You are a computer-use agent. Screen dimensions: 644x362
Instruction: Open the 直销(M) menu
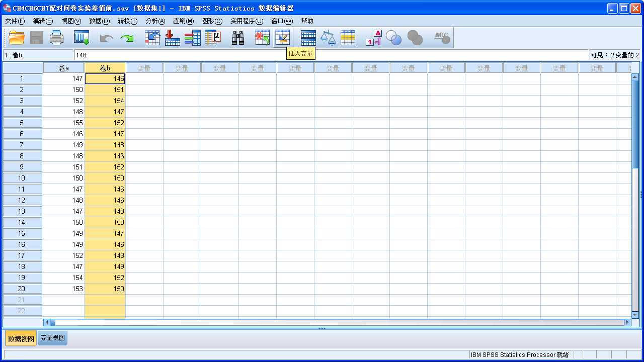point(183,21)
